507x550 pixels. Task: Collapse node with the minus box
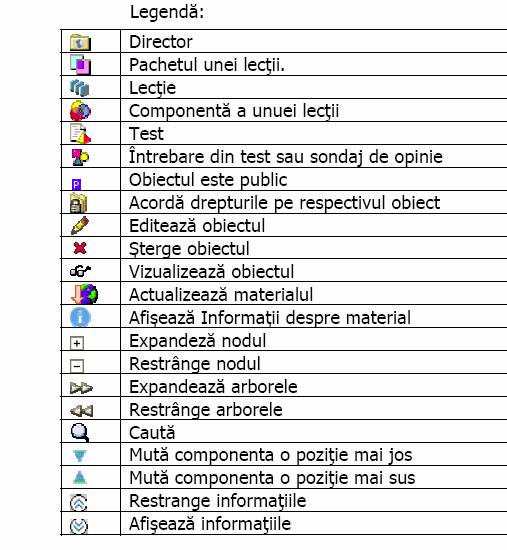(x=77, y=366)
